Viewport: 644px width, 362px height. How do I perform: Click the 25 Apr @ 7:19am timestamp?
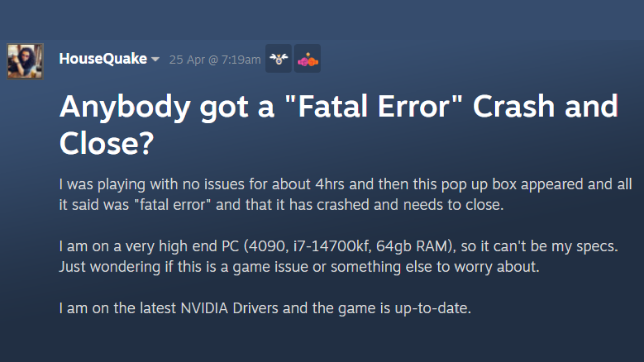tap(215, 60)
